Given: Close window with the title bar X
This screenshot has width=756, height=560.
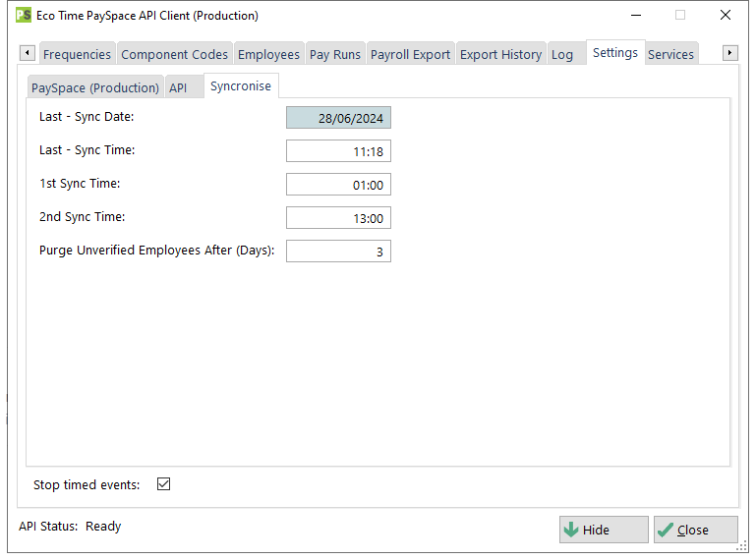Looking at the screenshot, I should pos(726,15).
